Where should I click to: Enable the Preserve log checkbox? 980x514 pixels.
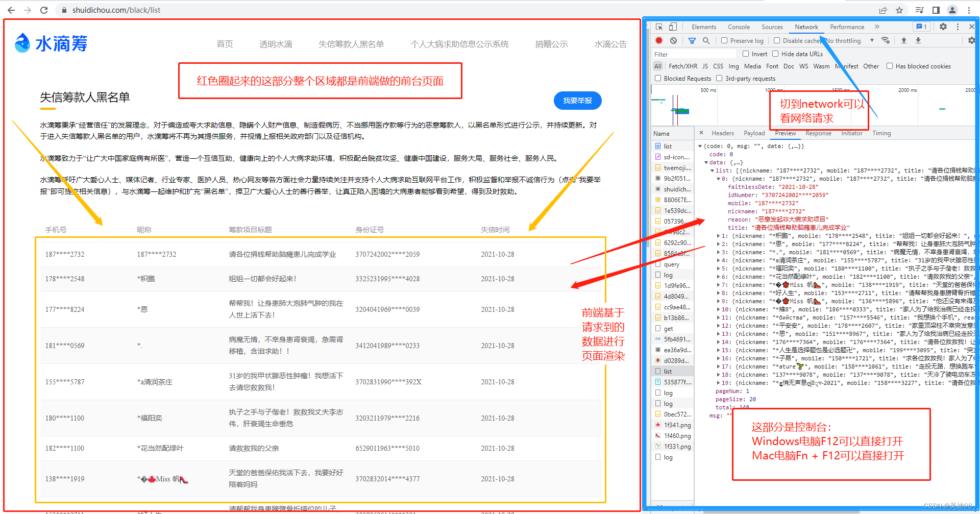[724, 40]
